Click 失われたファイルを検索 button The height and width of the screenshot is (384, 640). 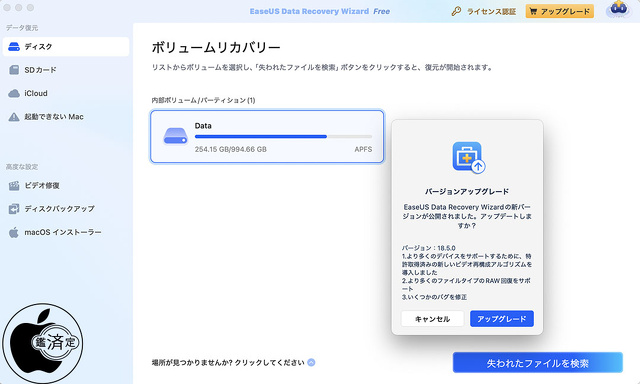coord(538,363)
